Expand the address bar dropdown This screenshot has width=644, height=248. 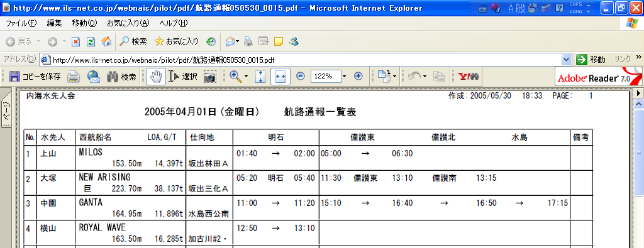[567, 60]
